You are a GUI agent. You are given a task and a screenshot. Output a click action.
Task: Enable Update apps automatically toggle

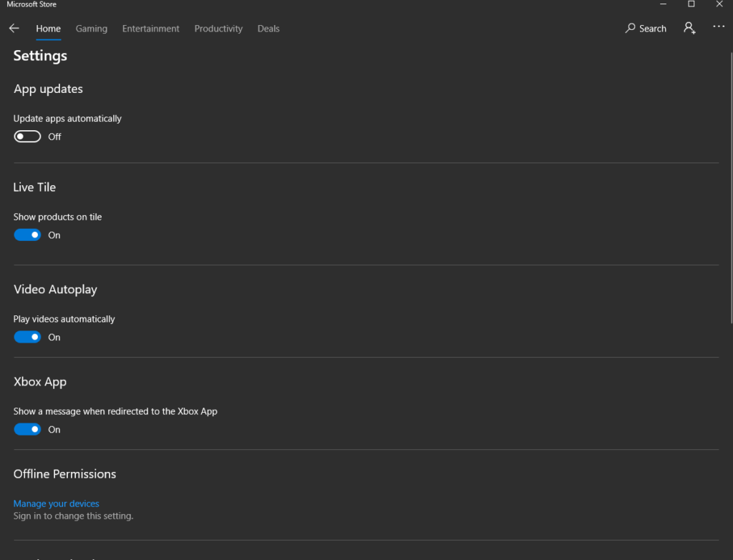tap(27, 137)
